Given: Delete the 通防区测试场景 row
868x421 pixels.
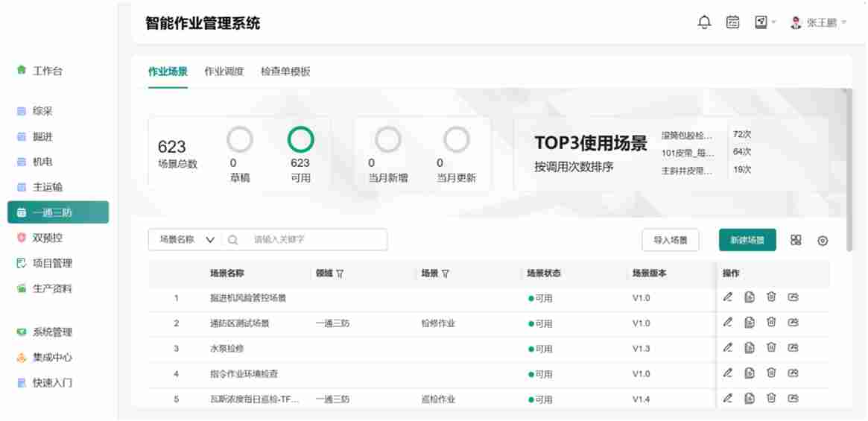Looking at the screenshot, I should [771, 323].
